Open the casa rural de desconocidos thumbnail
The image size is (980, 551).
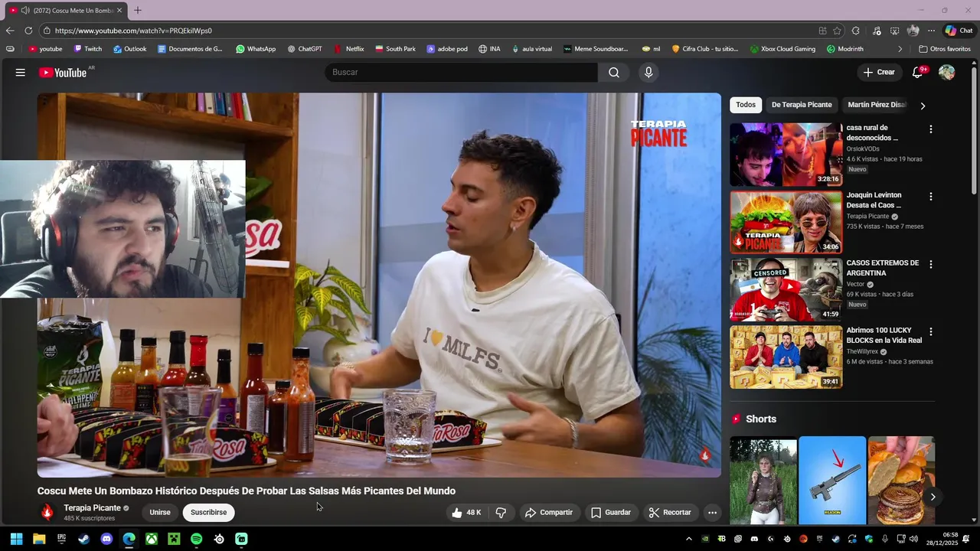[786, 155]
